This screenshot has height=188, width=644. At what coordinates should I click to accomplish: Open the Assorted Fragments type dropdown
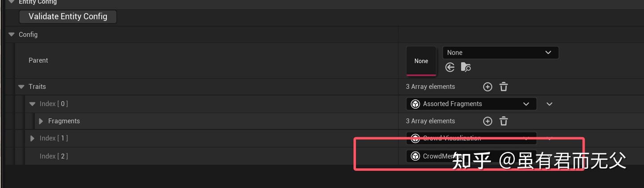pos(471,104)
